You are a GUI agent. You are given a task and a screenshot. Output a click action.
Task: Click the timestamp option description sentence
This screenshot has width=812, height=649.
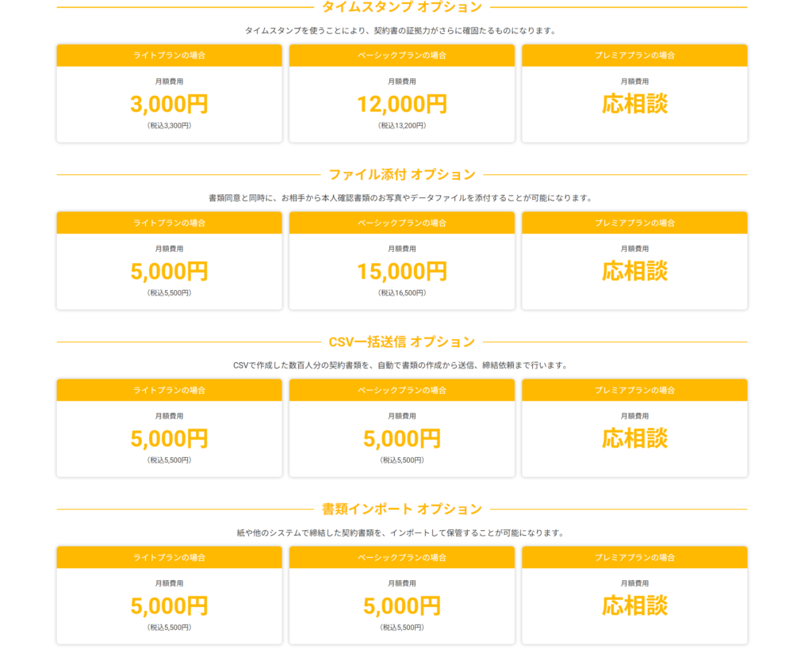pyautogui.click(x=401, y=31)
